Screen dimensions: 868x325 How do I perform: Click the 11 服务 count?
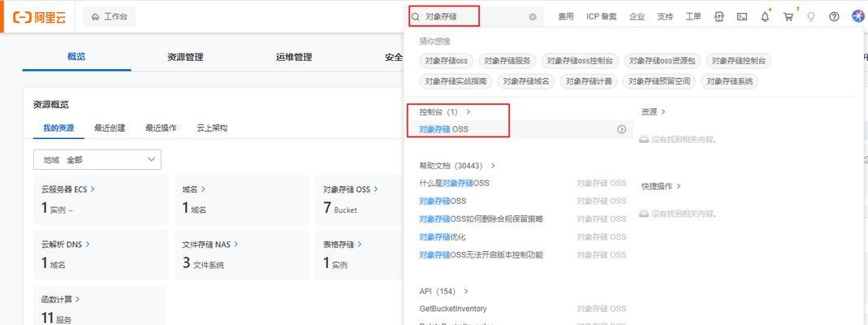pos(57,318)
